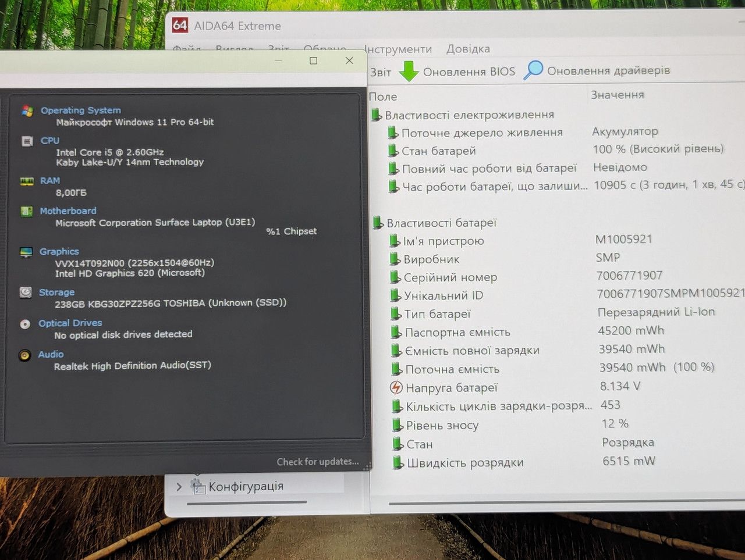Select the Motherboard icon
Screen dimensions: 745x560
[26, 211]
